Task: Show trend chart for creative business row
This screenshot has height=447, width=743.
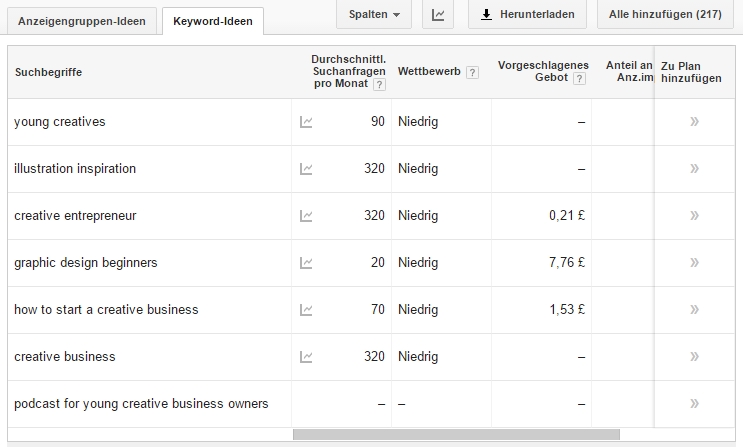Action: (306, 356)
